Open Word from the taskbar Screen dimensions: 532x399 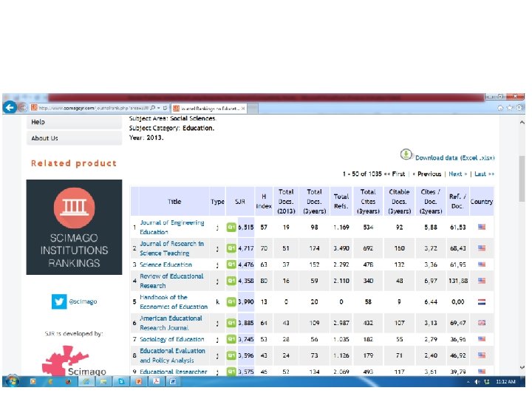(173, 382)
